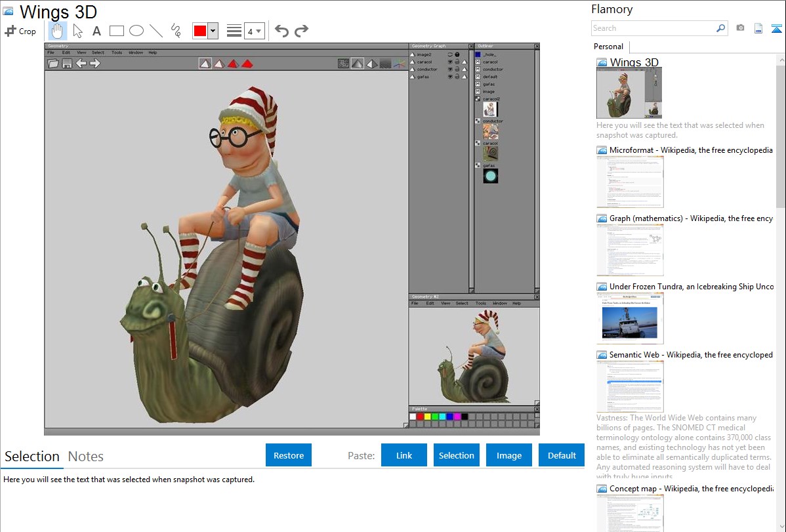Click the Open folder icon in Geometry toolbar

click(x=52, y=64)
